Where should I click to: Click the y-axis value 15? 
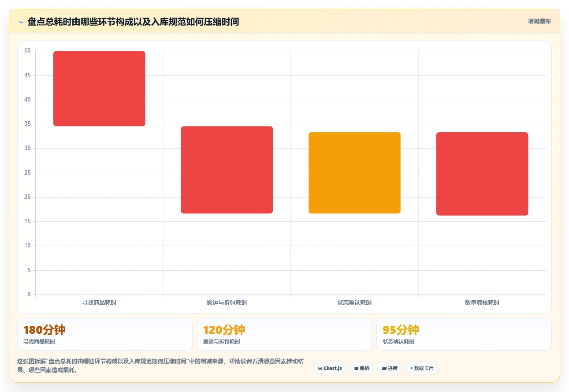coord(27,221)
